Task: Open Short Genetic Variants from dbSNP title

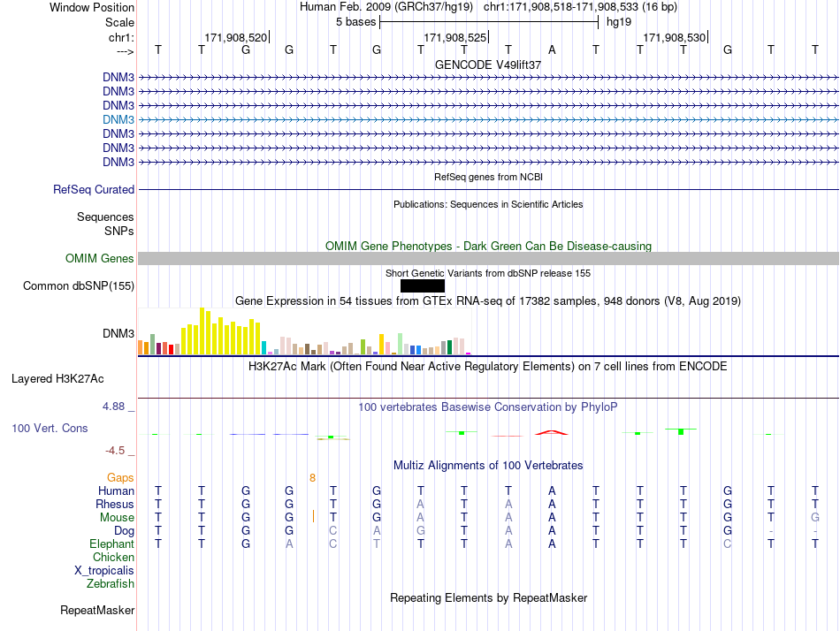Action: [488, 273]
